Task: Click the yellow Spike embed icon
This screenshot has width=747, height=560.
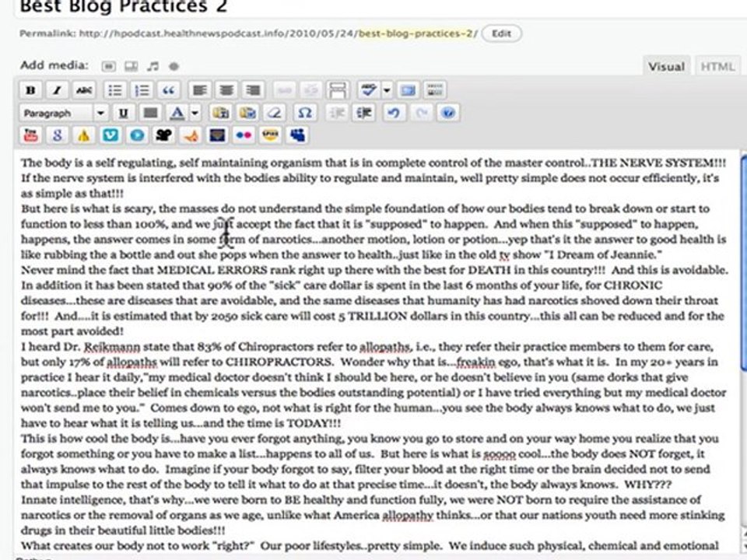Action: [271, 135]
